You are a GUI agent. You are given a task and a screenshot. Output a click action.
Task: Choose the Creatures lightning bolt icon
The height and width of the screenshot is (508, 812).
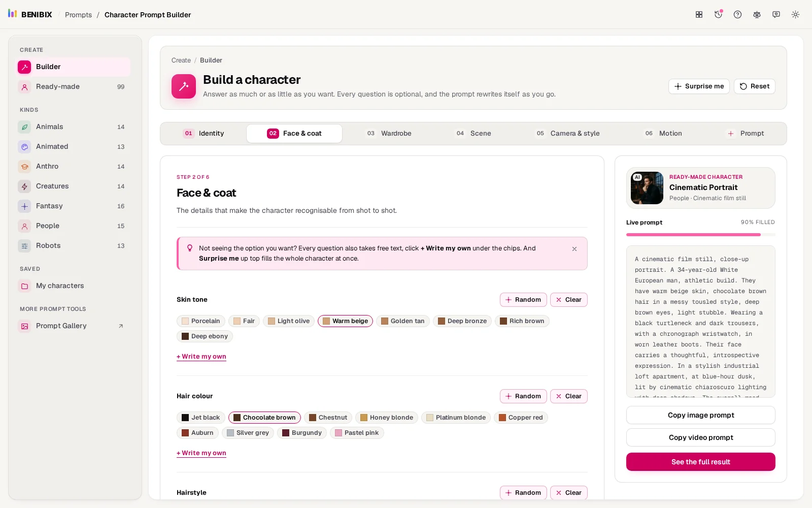tap(24, 186)
